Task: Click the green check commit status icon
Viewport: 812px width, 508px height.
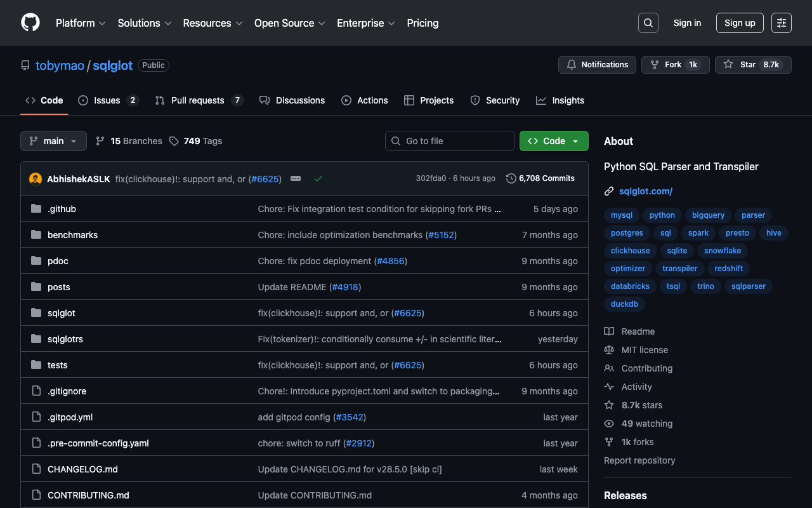Action: pos(318,179)
